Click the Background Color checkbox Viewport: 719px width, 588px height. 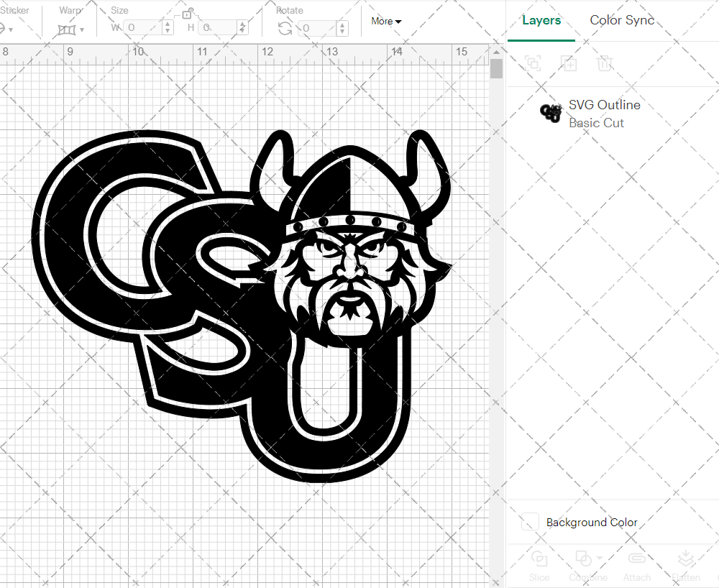pos(529,522)
